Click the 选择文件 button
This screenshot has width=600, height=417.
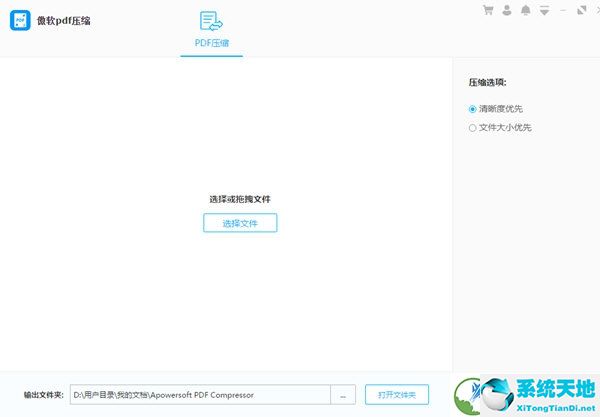click(x=240, y=223)
